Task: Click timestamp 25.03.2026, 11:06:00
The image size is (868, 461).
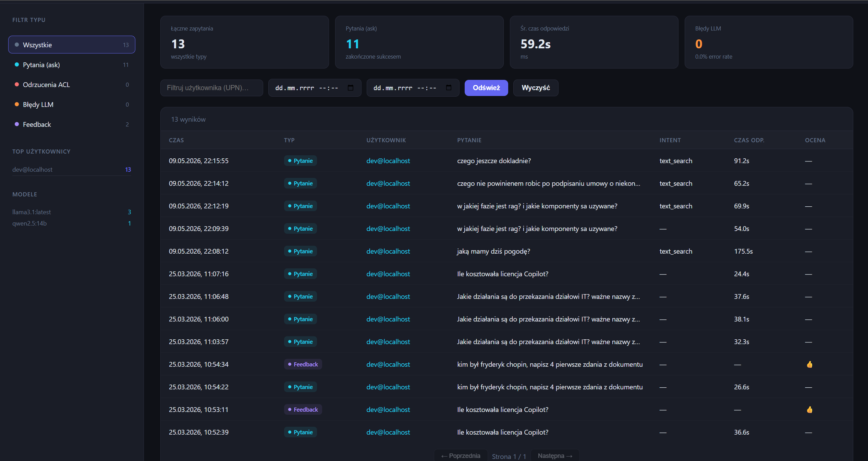Action: click(198, 319)
